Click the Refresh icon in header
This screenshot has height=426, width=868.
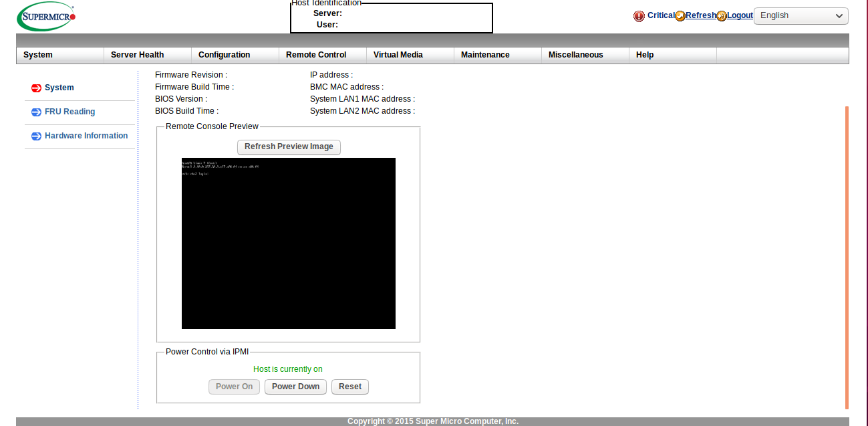(680, 16)
